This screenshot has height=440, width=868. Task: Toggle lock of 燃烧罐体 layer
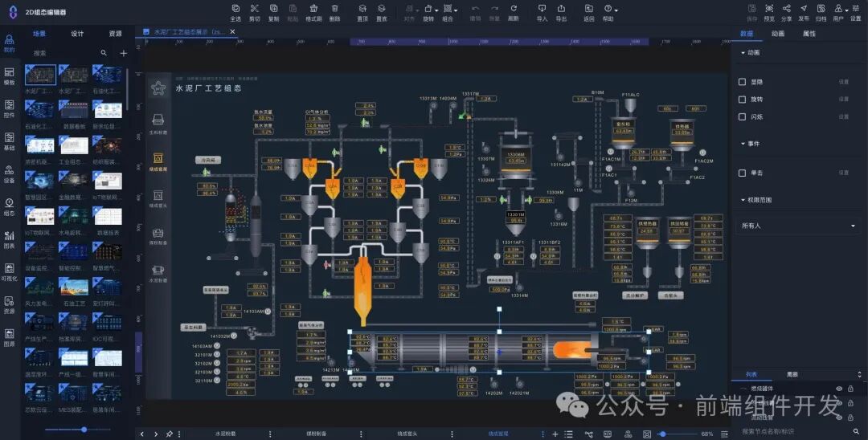pyautogui.click(x=850, y=389)
